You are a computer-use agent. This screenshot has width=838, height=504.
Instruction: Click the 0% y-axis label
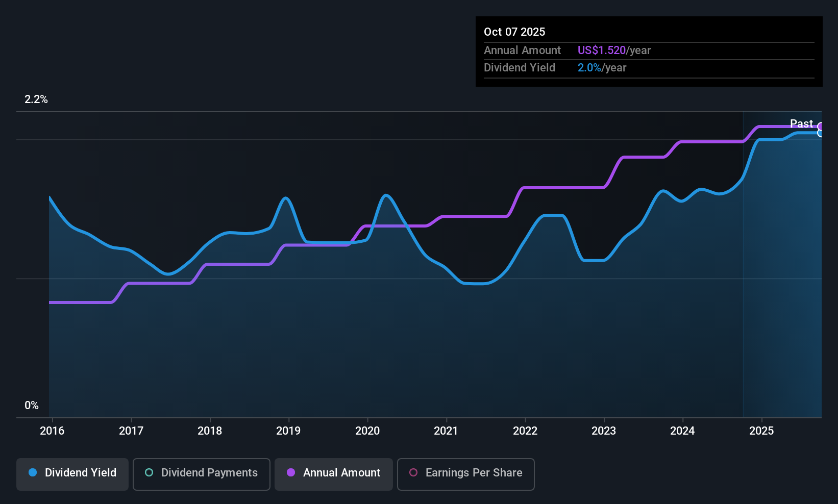coord(32,406)
